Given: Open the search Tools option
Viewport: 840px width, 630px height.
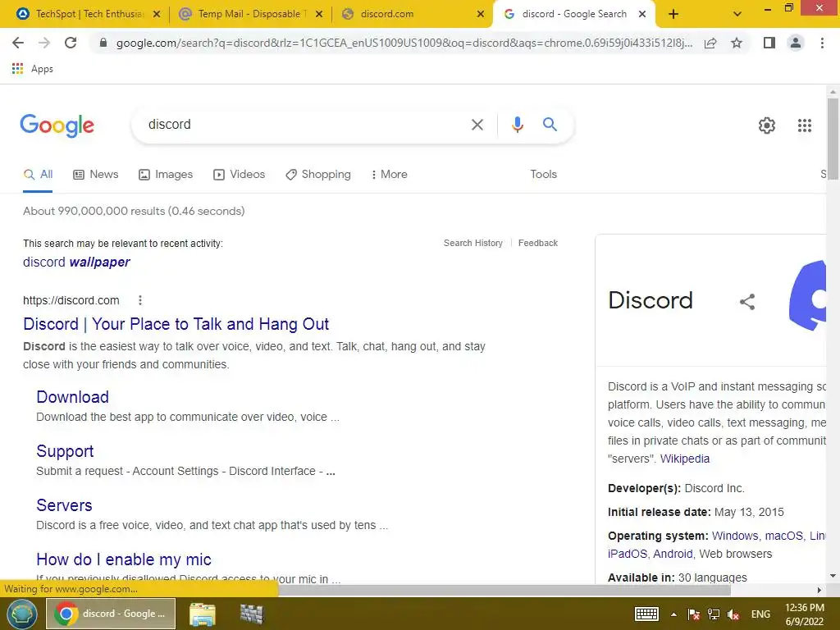Looking at the screenshot, I should (543, 175).
